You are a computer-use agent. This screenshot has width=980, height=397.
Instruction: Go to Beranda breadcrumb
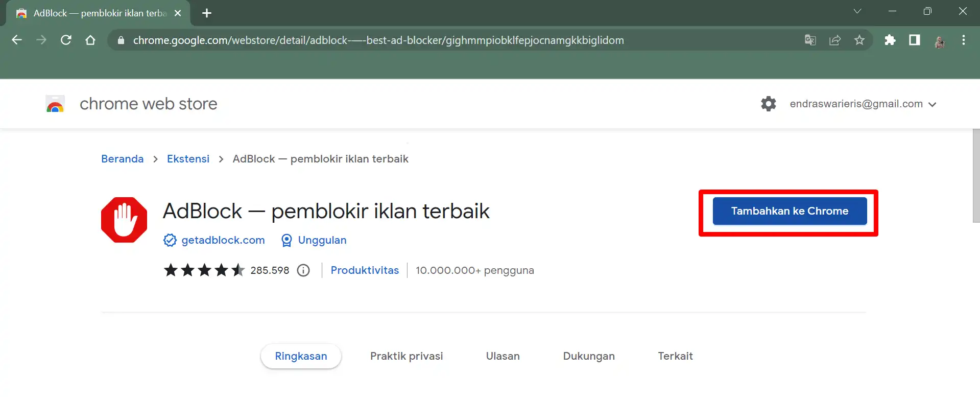(123, 159)
